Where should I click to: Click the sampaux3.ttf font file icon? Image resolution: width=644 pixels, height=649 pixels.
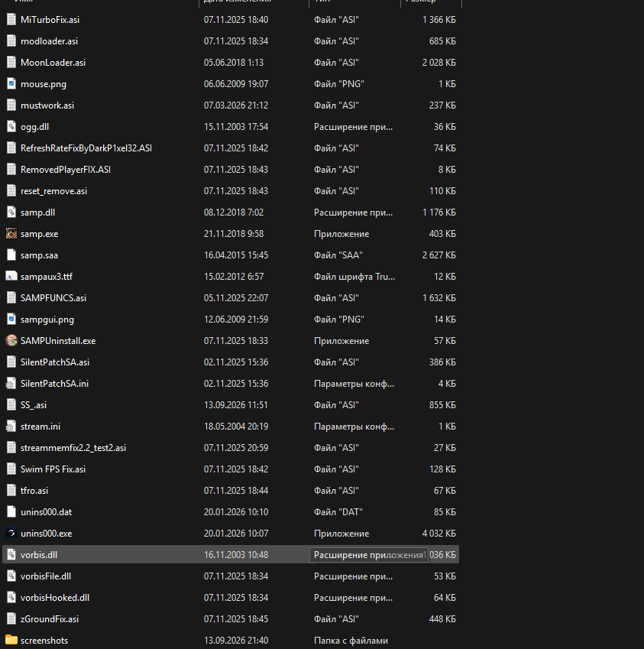click(11, 277)
